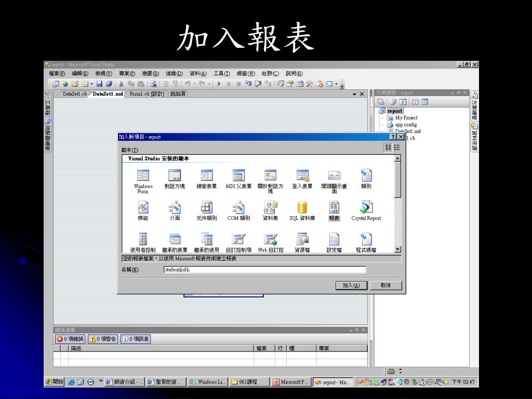Open the 工具箱 toolbox side tab
Image resolution: width=532 pixels, height=399 pixels.
point(48,104)
